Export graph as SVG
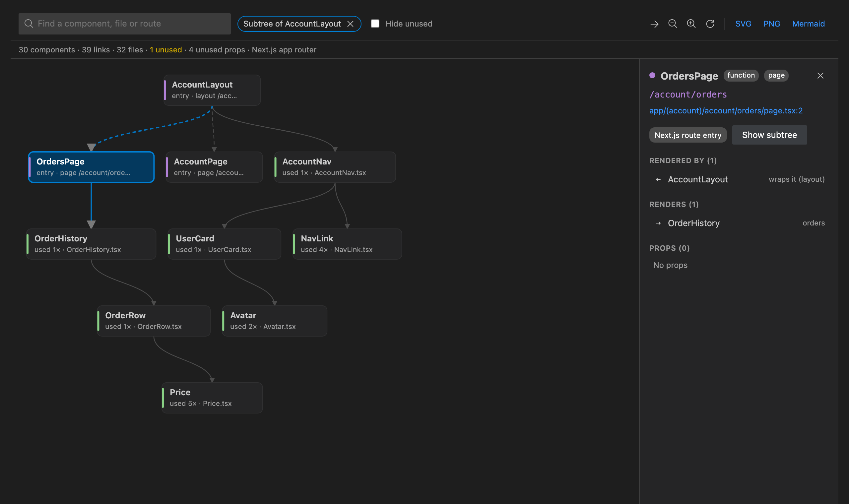This screenshot has height=504, width=849. point(743,24)
